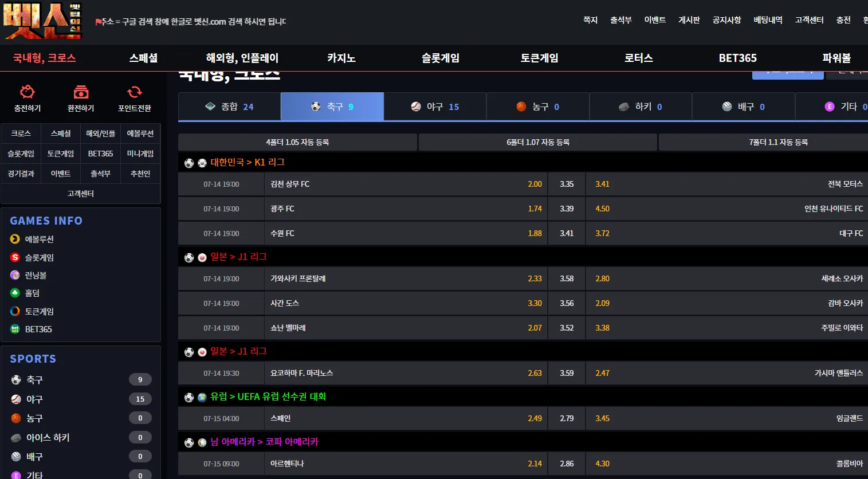The height and width of the screenshot is (479, 868).
Task: Open 파워볼 in main navigation
Action: point(836,58)
